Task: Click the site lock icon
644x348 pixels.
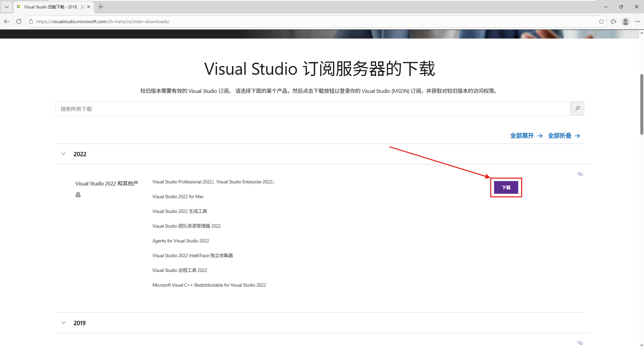Action: point(31,21)
